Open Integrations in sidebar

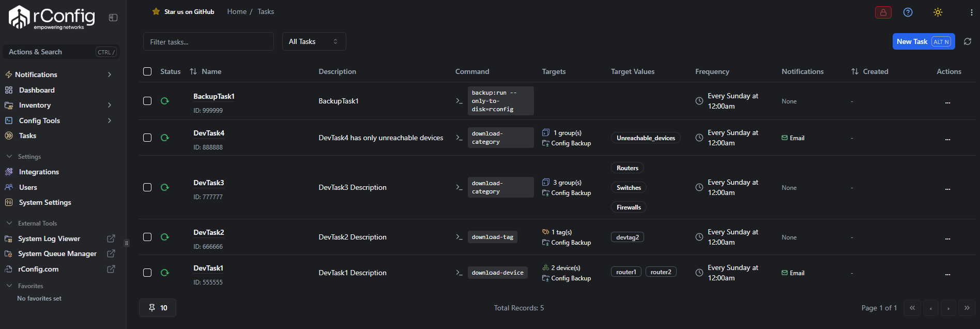39,172
